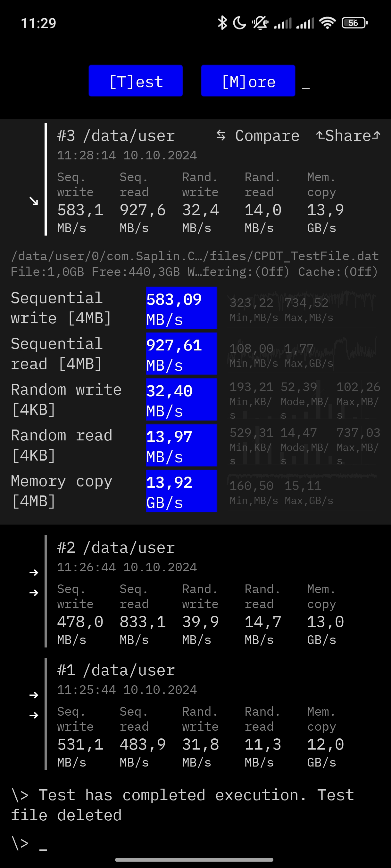Tap the battery indicator icon
Screen dimensions: 391x868
pyautogui.click(x=354, y=23)
